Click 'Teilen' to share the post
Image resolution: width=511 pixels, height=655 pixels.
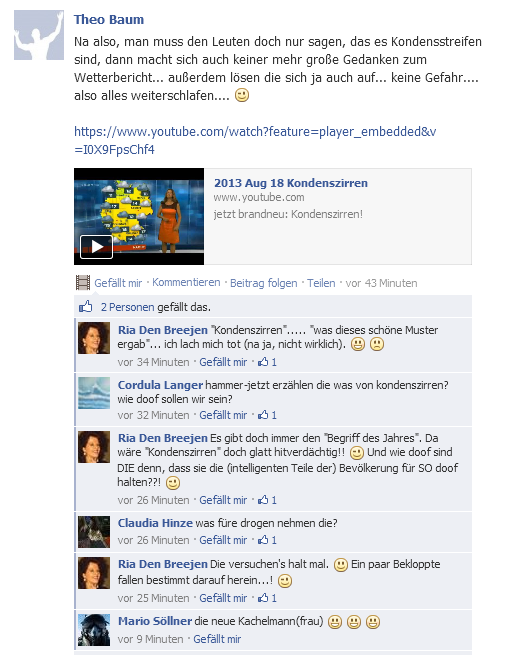coord(321,283)
